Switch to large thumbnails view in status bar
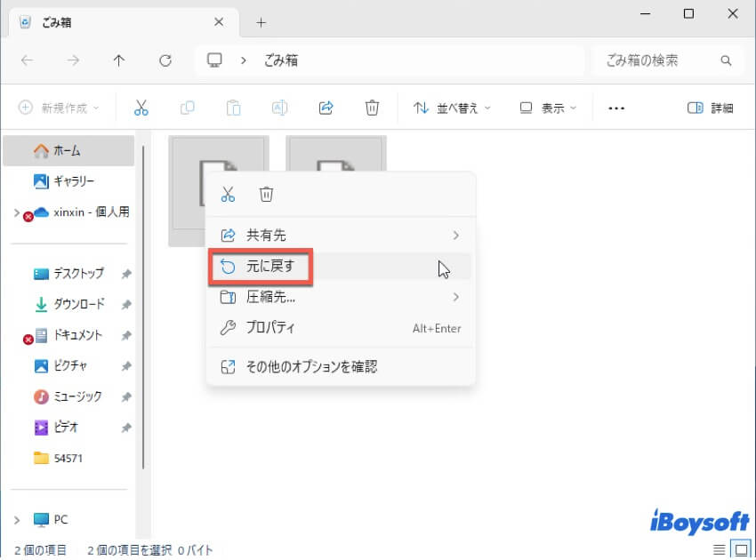The height and width of the screenshot is (560, 756). coord(740,549)
